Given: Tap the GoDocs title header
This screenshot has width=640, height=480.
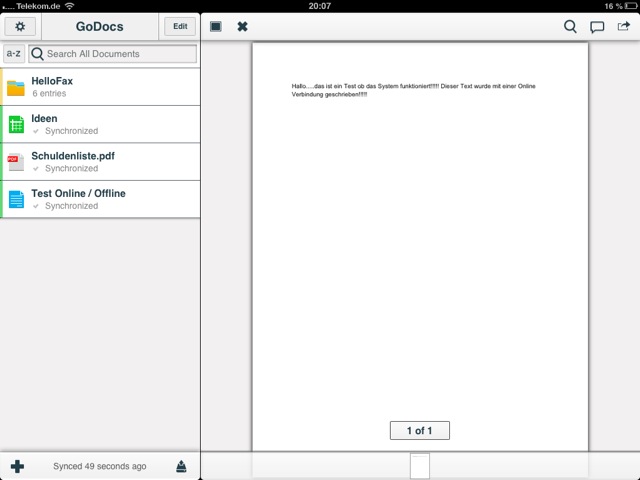Looking at the screenshot, I should coord(99,27).
